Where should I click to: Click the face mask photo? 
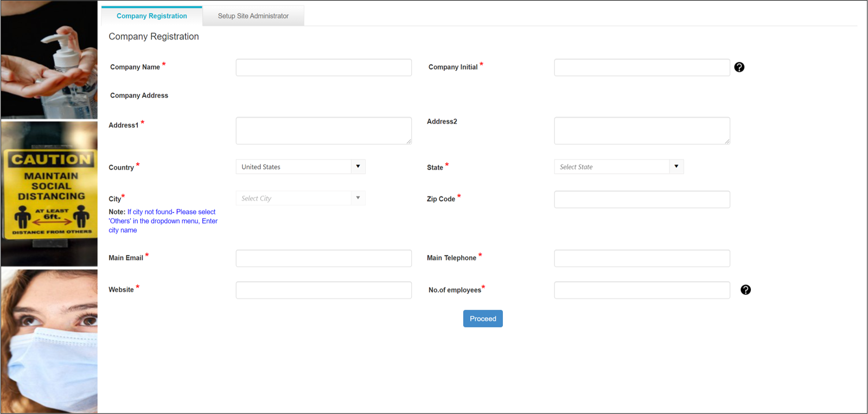tap(49, 341)
